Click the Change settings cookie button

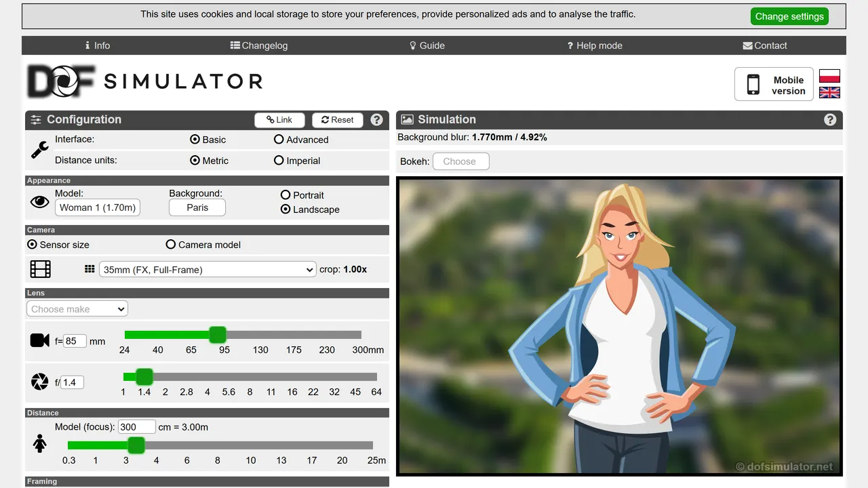tap(789, 16)
